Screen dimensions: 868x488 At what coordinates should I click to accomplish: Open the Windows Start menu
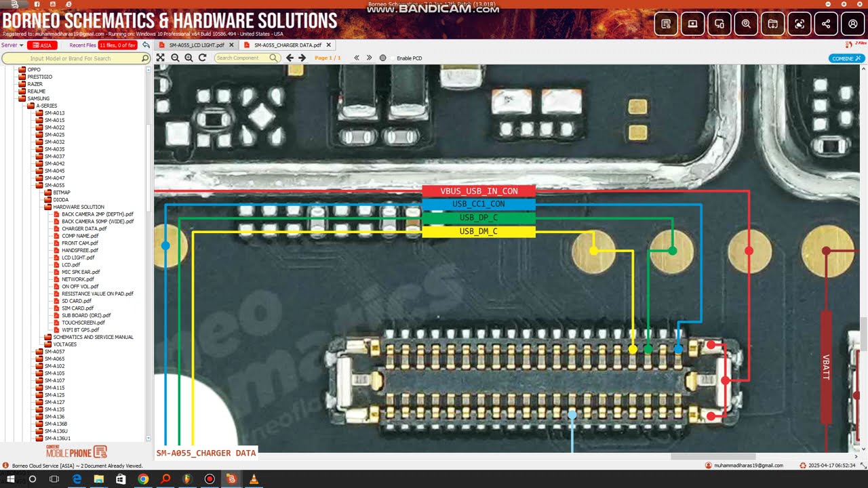[10, 479]
